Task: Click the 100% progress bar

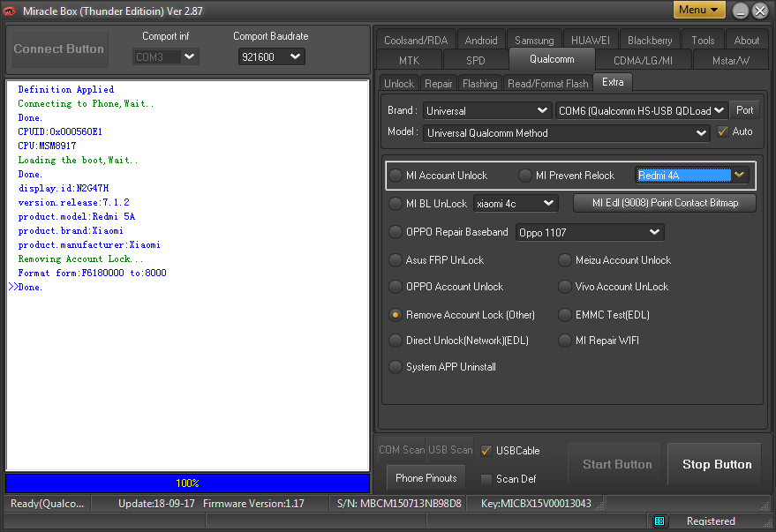Action: pos(187,483)
